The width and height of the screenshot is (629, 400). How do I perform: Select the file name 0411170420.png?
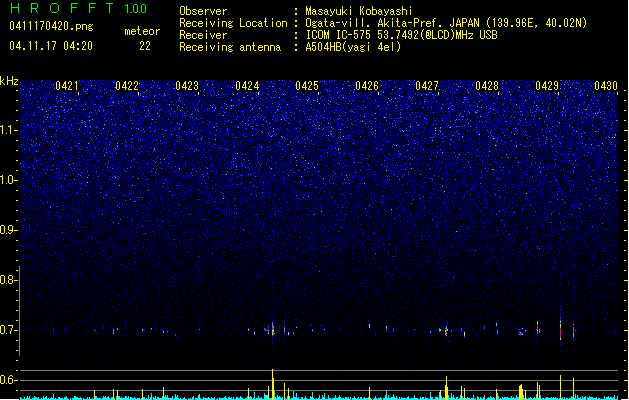pos(51,26)
